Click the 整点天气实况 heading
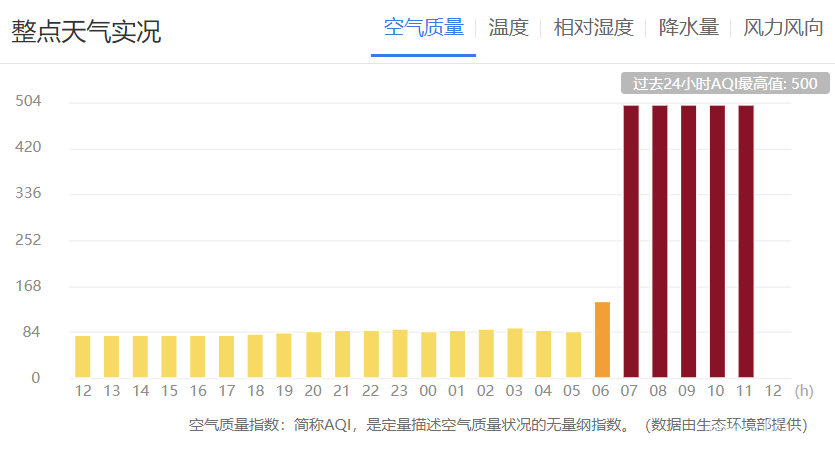 [86, 32]
